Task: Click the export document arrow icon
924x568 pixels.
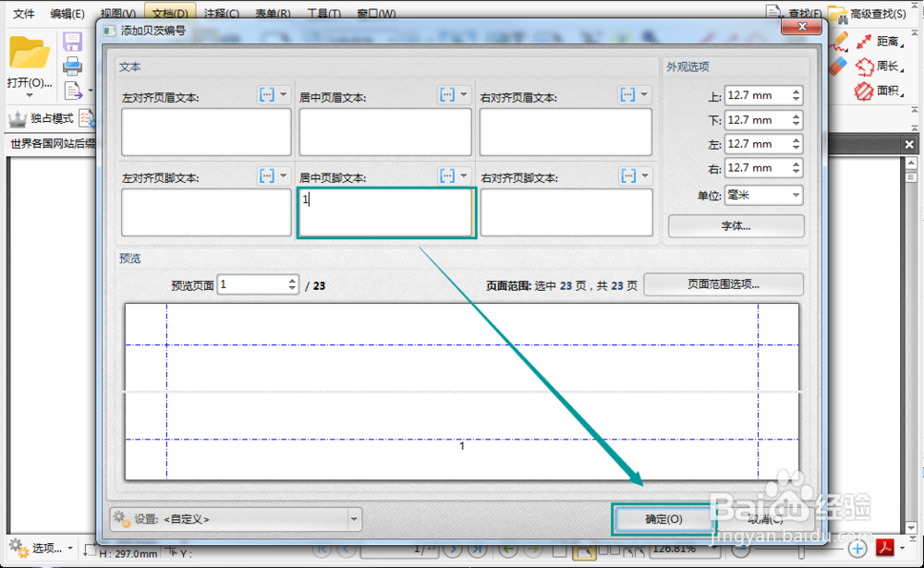Action: [x=73, y=91]
